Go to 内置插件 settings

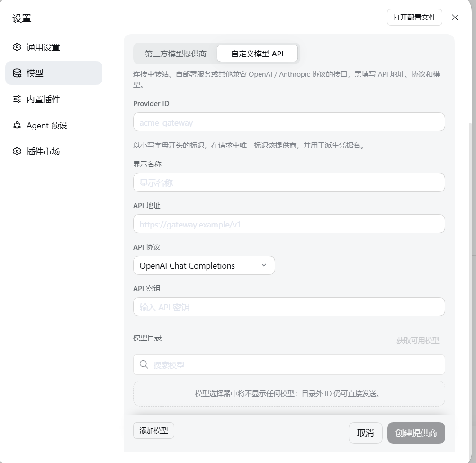coord(54,99)
